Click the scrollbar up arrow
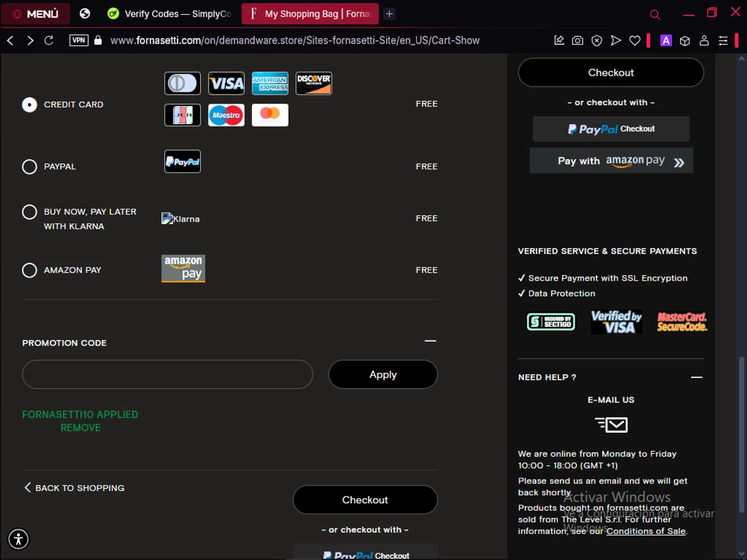Image resolution: width=747 pixels, height=560 pixels. coord(742,59)
